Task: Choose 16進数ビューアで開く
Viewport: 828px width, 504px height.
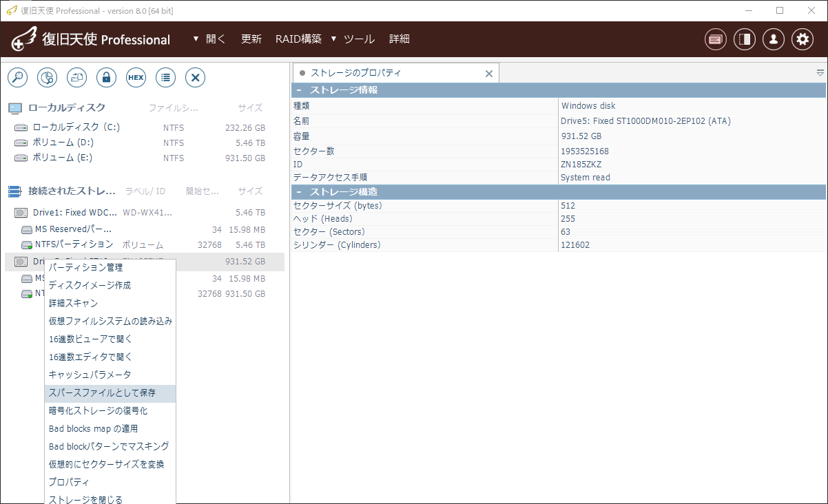Action: (x=110, y=339)
